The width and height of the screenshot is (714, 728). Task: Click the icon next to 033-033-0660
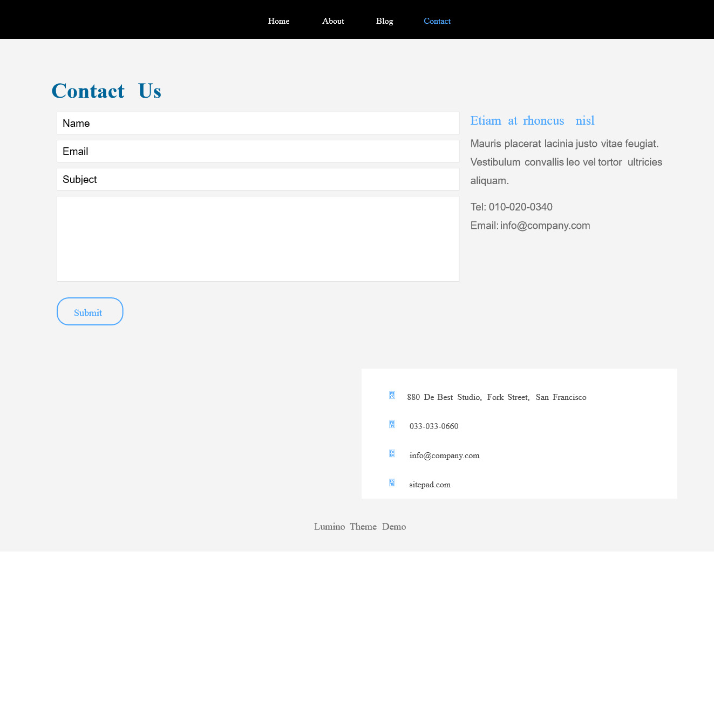(392, 425)
